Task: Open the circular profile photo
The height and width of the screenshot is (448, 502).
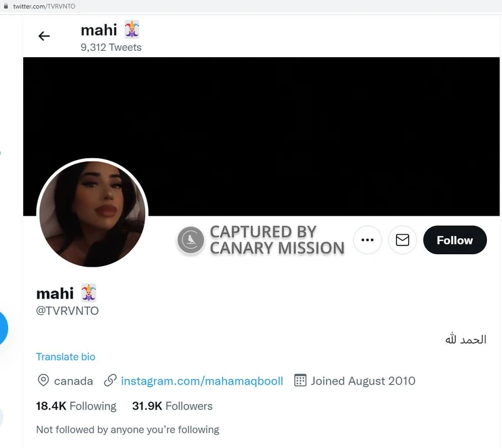Action: [x=92, y=213]
